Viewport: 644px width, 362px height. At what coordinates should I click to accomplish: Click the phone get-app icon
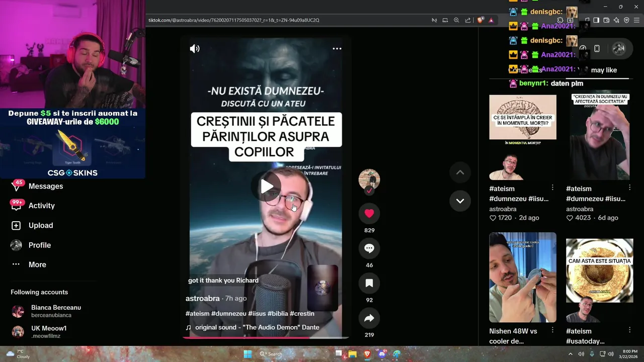(x=597, y=49)
